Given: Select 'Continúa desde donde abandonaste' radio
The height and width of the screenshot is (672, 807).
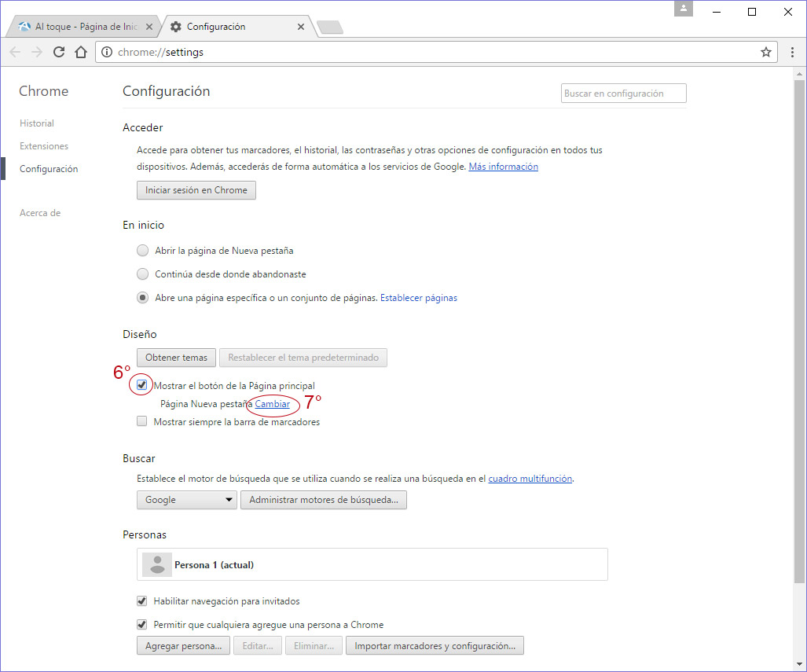Looking at the screenshot, I should click(142, 274).
